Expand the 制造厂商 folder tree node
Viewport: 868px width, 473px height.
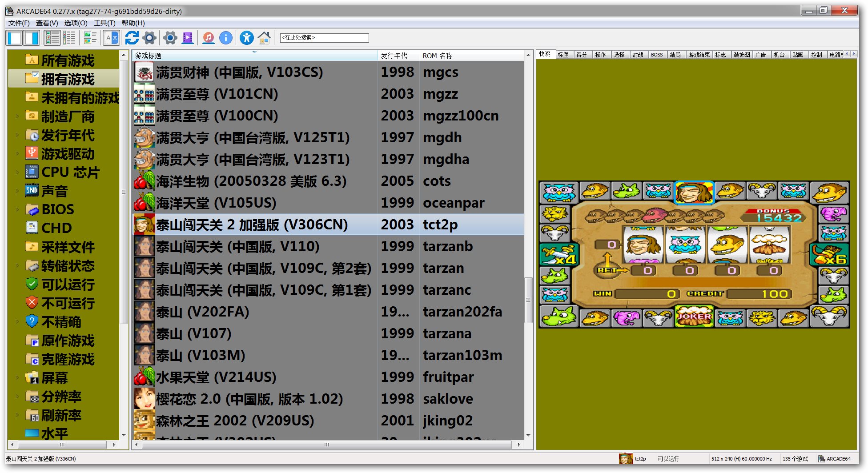[x=17, y=116]
